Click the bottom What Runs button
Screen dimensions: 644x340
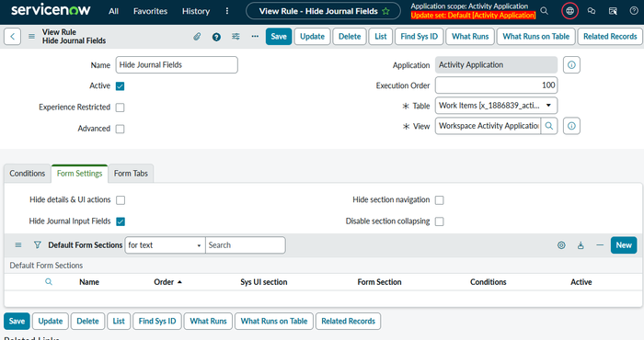click(208, 321)
